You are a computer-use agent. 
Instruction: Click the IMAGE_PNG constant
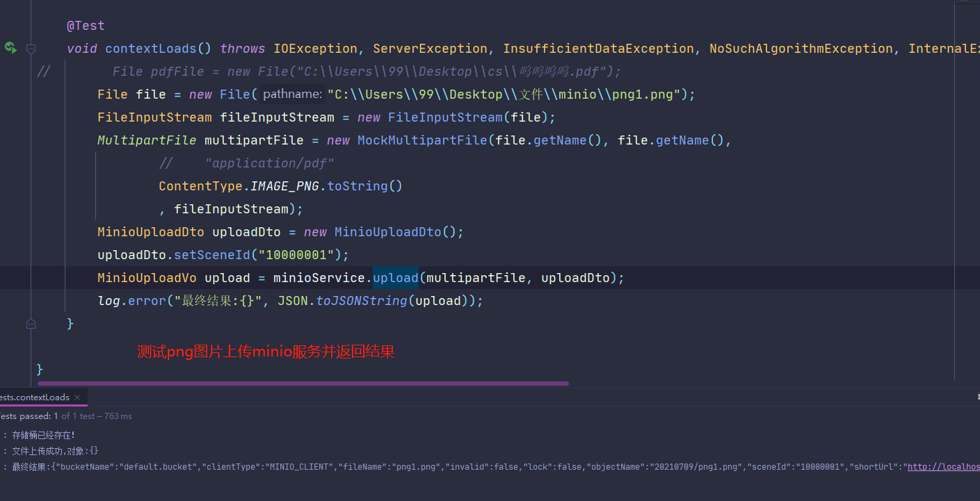[x=284, y=186]
